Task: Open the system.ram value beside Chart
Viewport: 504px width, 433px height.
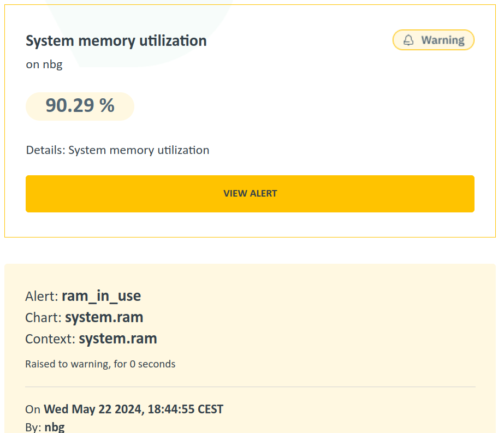Action: coord(104,317)
